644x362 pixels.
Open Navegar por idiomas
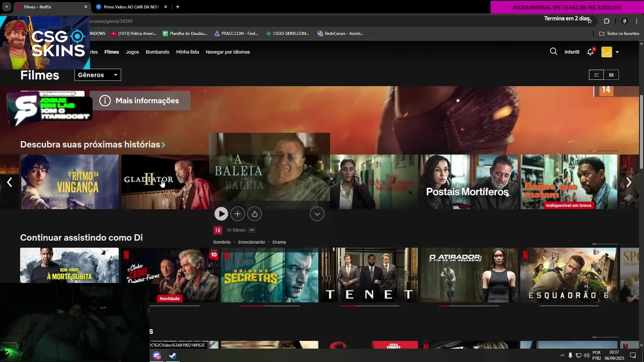227,52
